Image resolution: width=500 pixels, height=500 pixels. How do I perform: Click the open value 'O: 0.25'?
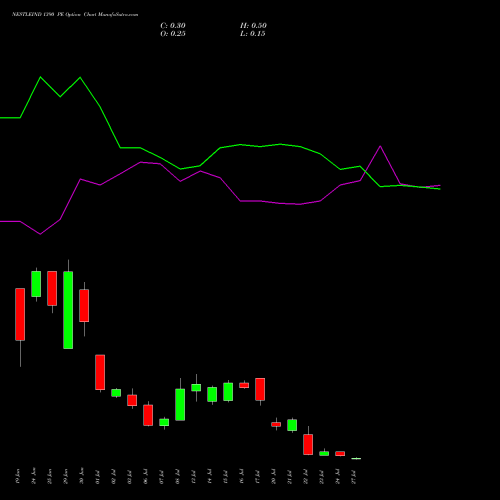173,34
